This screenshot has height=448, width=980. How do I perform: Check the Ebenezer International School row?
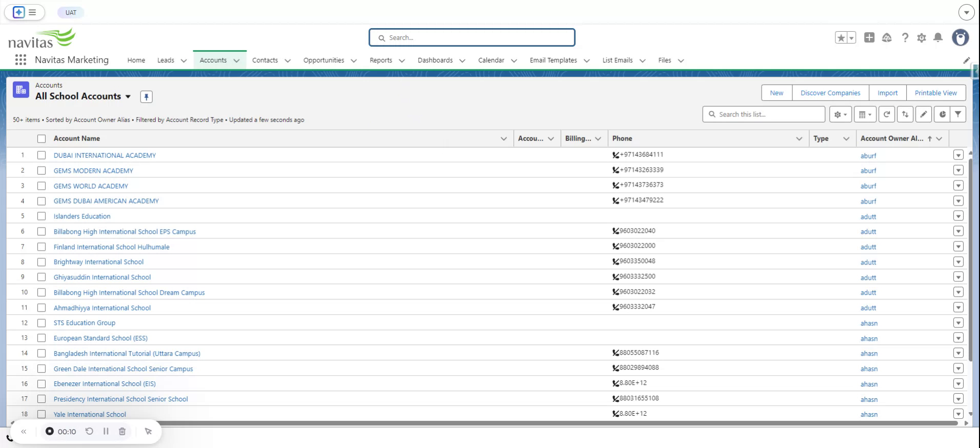[x=42, y=384]
